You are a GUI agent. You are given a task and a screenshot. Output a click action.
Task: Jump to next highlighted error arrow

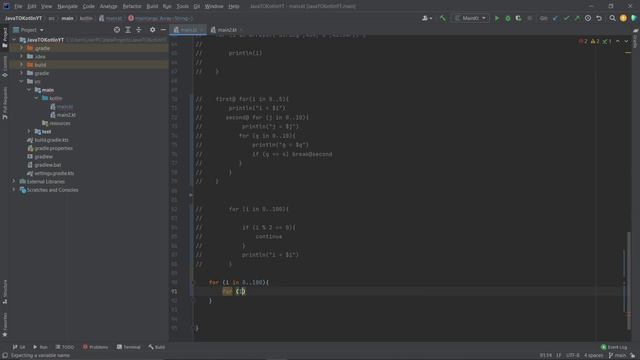pos(626,41)
